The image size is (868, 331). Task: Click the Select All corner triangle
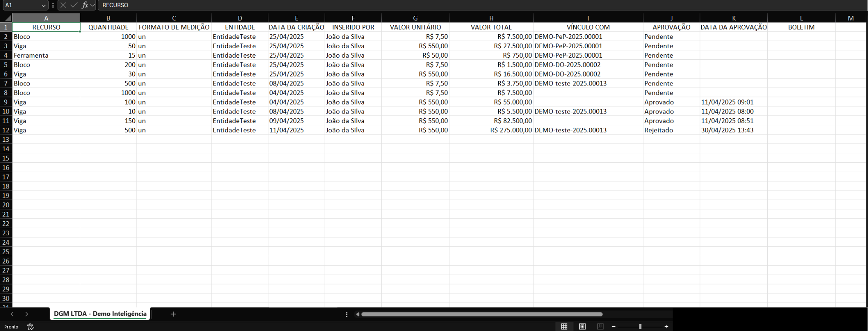click(x=7, y=18)
